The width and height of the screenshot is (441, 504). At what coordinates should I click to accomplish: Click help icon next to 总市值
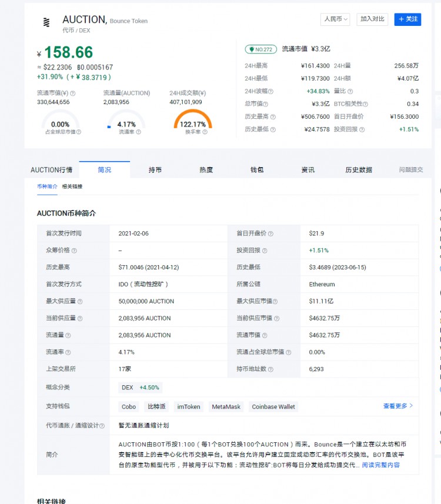tap(265, 104)
